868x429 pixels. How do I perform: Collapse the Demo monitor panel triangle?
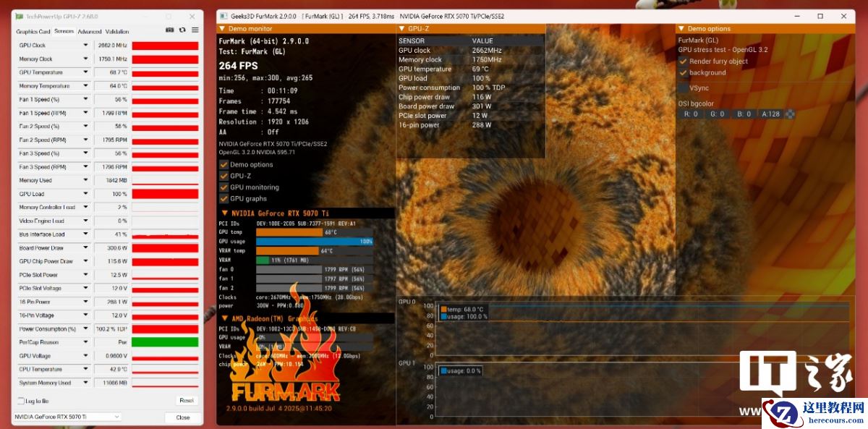coord(222,28)
